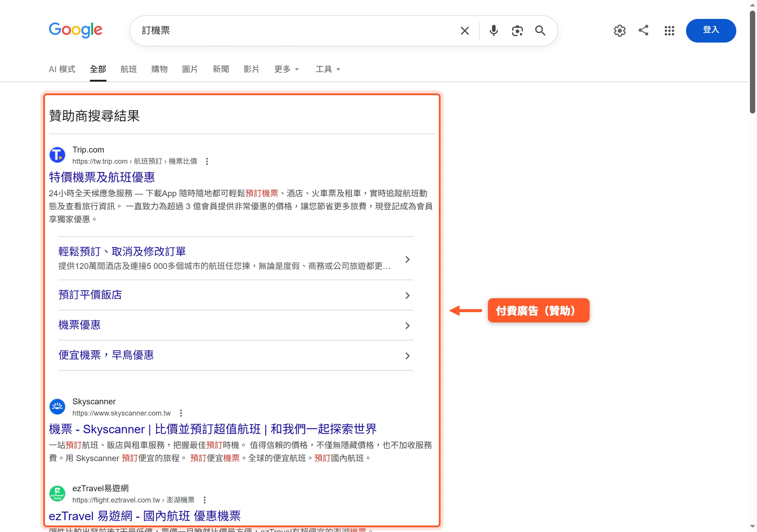
Task: Click the magnifying glass search icon
Action: 540,31
